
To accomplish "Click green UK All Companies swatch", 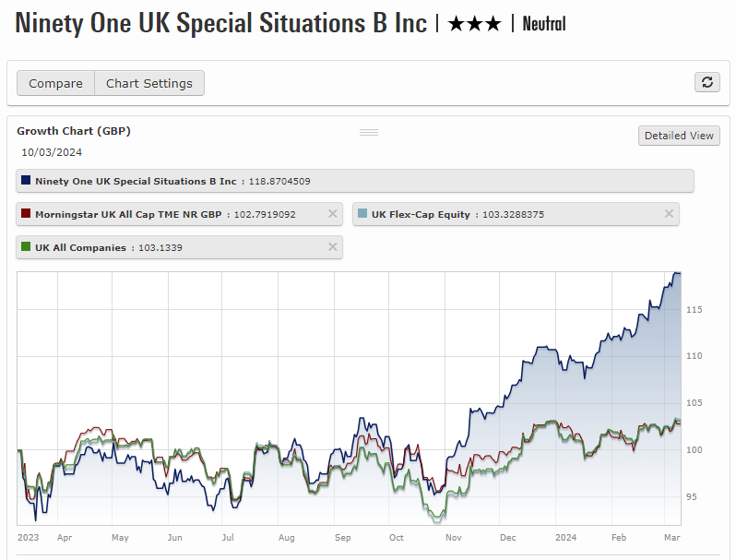I will click(26, 247).
